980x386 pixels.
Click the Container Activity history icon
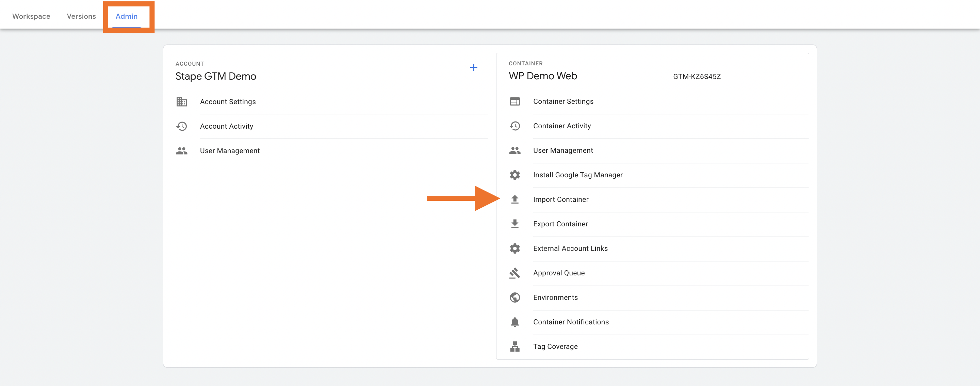(x=515, y=126)
